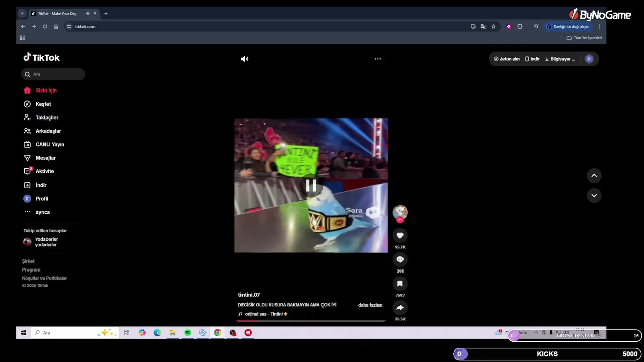
Task: Click the 'Jeton alın' coins button
Action: click(506, 59)
